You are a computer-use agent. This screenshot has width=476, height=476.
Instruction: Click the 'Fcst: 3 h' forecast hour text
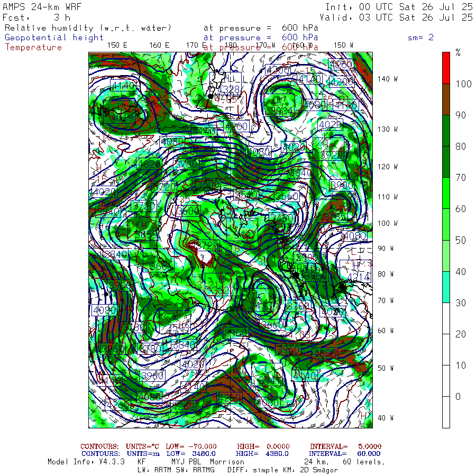tap(36, 17)
